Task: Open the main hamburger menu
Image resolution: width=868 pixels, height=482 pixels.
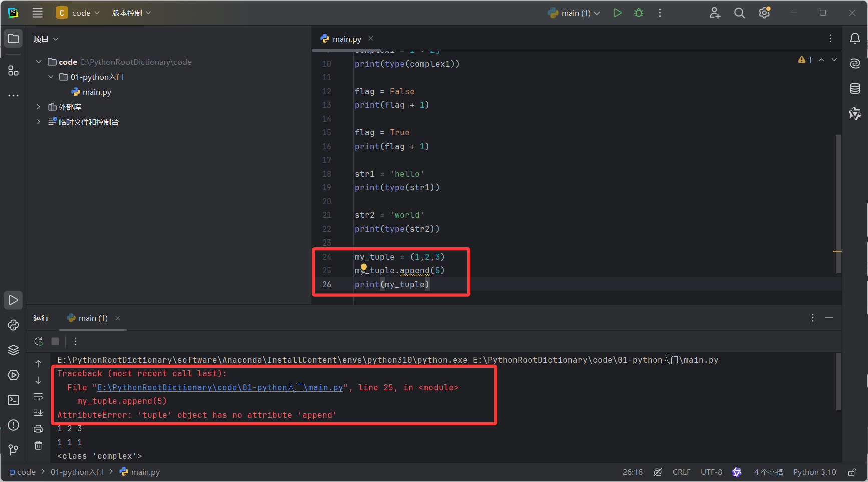Action: pos(38,13)
